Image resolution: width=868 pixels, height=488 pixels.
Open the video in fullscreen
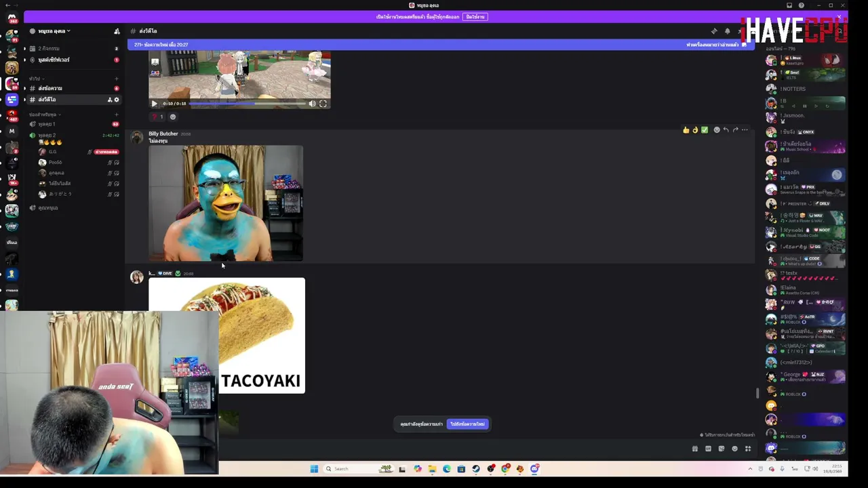(323, 104)
